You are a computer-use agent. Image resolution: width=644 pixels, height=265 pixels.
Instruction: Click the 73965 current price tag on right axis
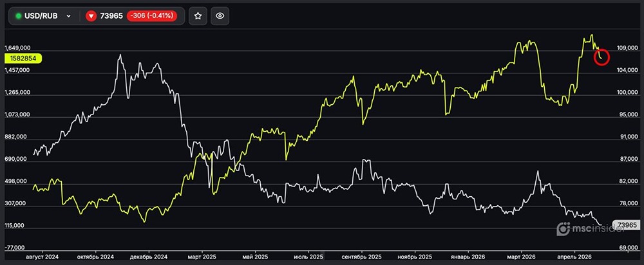tap(627, 224)
